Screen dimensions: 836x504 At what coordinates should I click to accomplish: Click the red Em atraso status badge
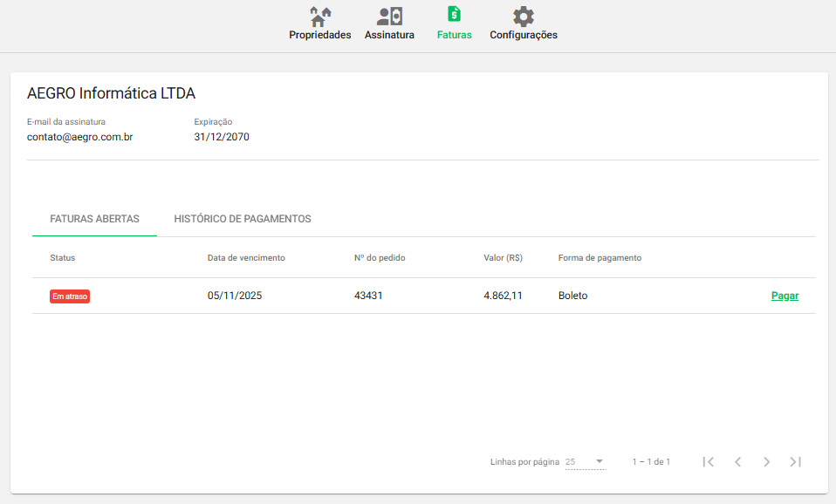pyautogui.click(x=70, y=296)
